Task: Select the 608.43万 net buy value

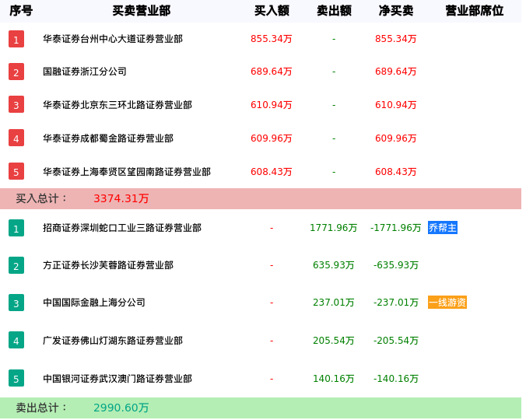Action: pos(396,172)
